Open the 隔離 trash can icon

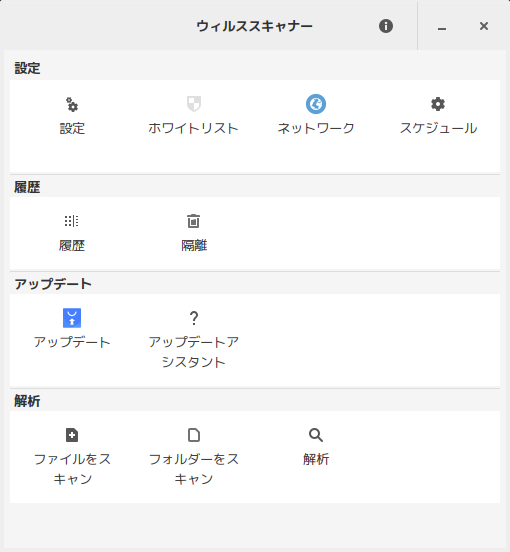[x=194, y=221]
